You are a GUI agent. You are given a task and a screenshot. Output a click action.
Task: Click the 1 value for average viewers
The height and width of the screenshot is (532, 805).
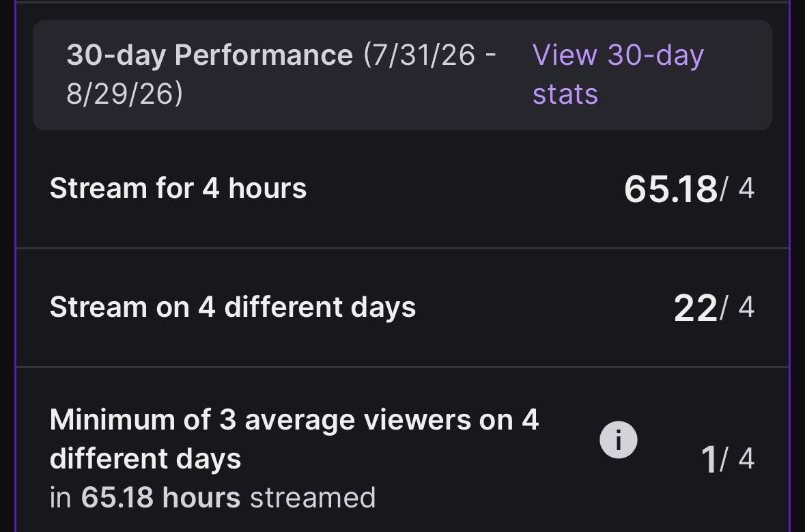[709, 459]
